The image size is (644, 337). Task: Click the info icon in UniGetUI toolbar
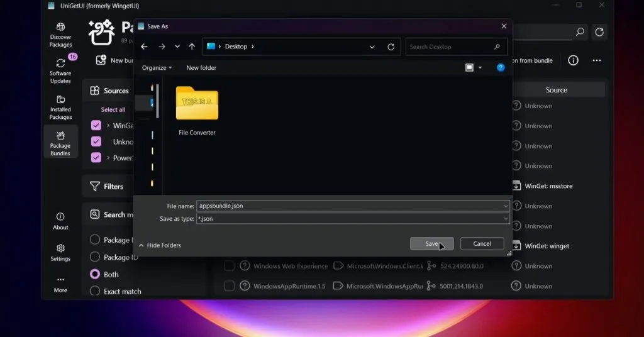pyautogui.click(x=573, y=60)
